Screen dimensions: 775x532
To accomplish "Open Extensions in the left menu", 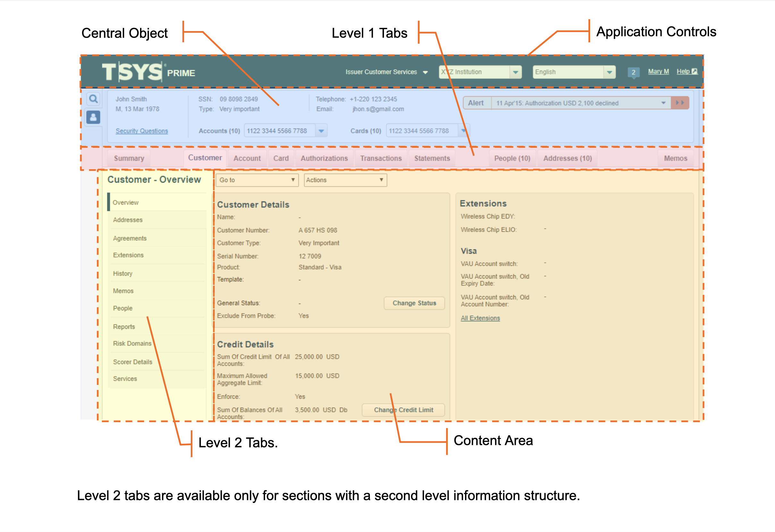I will [157, 255].
